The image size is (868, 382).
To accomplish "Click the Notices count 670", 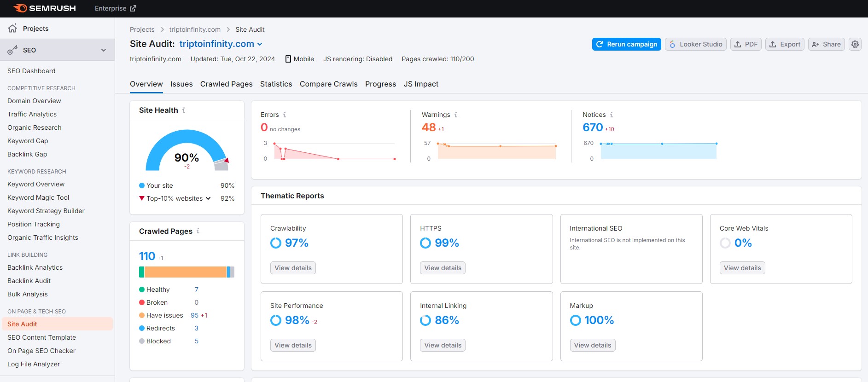I will (x=593, y=127).
